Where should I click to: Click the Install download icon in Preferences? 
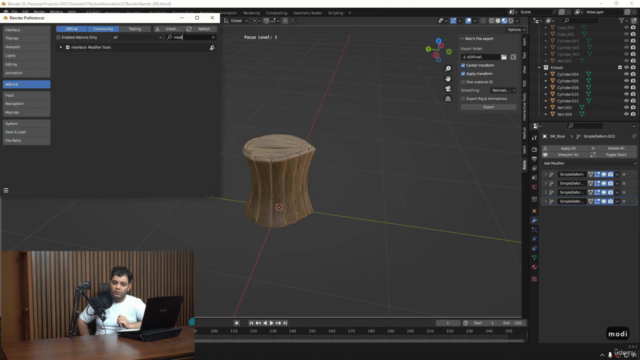pyautogui.click(x=157, y=29)
